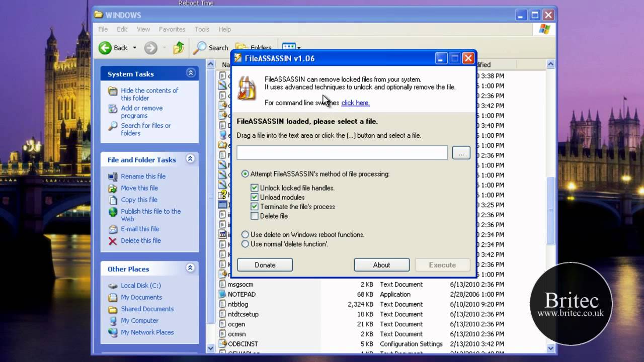Click 'Application' type in the NOTEPAD row
Screen dimensions: 644x362
(395, 294)
